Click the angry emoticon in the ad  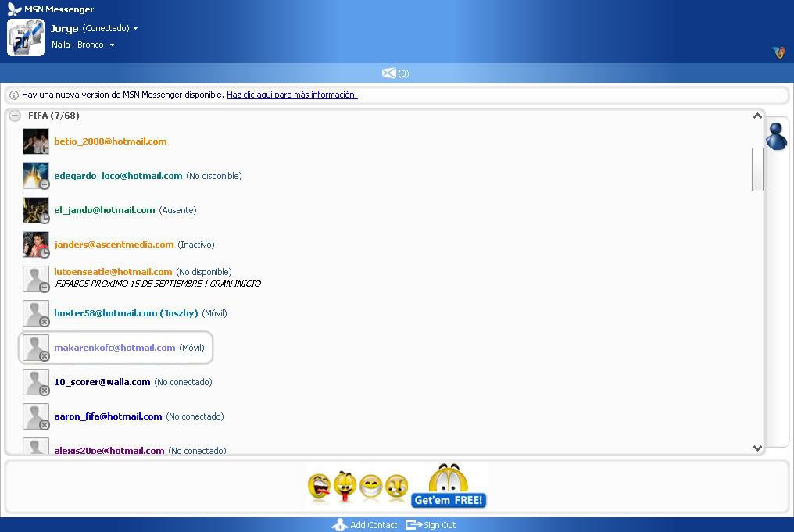click(x=396, y=487)
